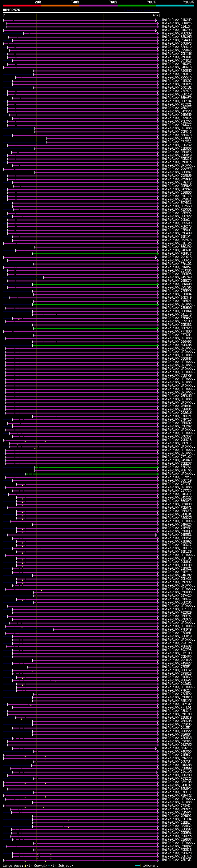Click hit label UniRef100_Q7S0E4
The width and height of the screenshot is (197, 868).
coord(177,806)
